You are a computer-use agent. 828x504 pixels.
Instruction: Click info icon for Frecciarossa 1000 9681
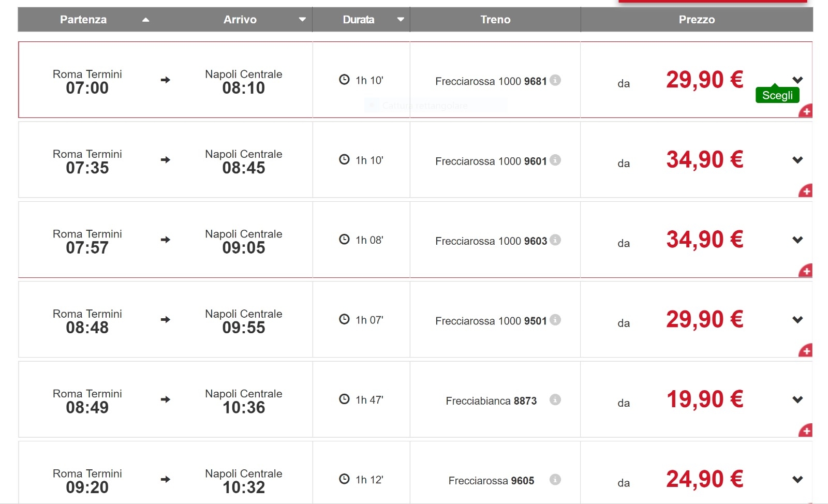tap(555, 80)
